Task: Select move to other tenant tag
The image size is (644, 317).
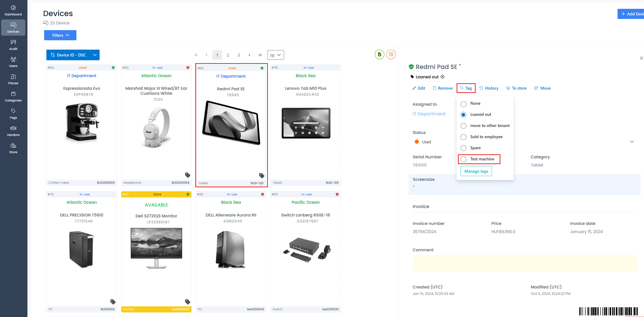Action: pyautogui.click(x=463, y=126)
